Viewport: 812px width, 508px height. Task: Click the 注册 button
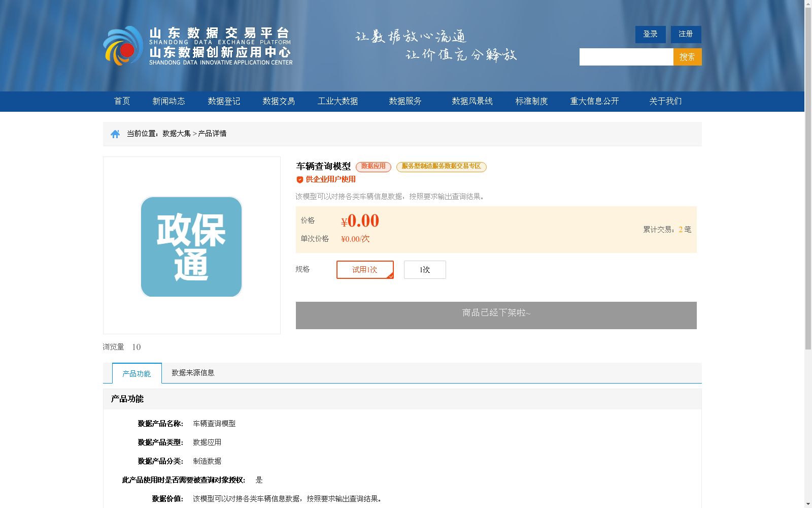coord(686,34)
